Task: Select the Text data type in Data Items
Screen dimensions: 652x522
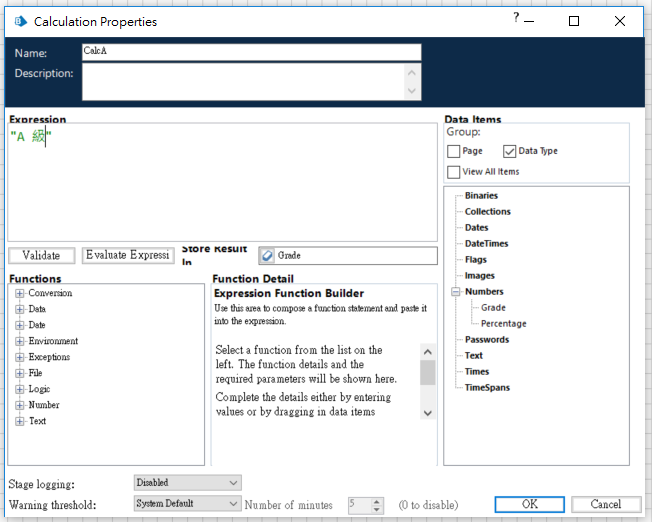Action: pyautogui.click(x=474, y=356)
